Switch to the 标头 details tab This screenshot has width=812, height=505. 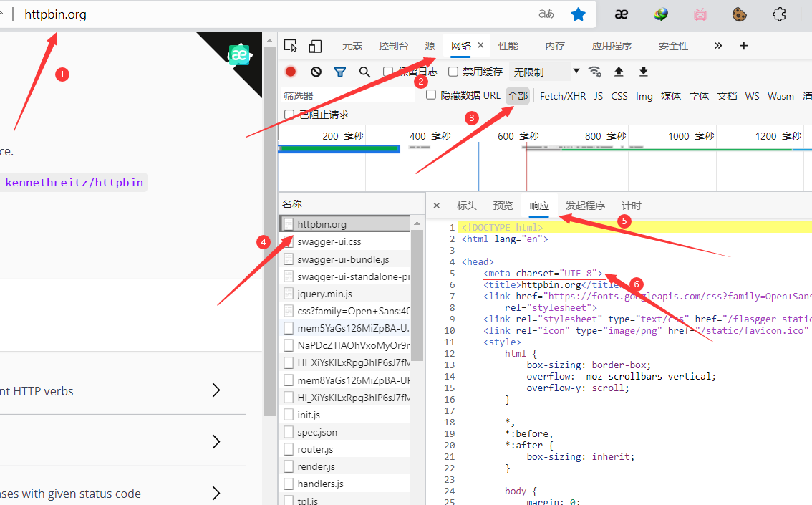point(467,206)
